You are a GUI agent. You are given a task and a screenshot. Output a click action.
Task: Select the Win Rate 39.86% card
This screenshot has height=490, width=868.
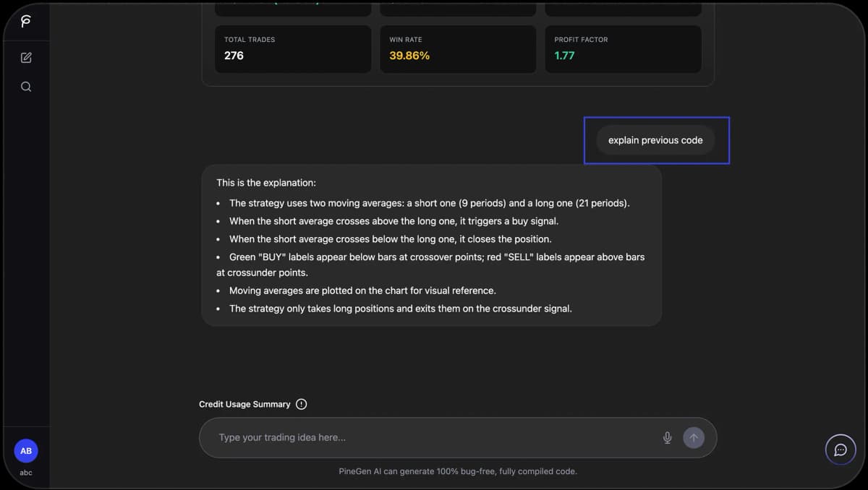458,49
